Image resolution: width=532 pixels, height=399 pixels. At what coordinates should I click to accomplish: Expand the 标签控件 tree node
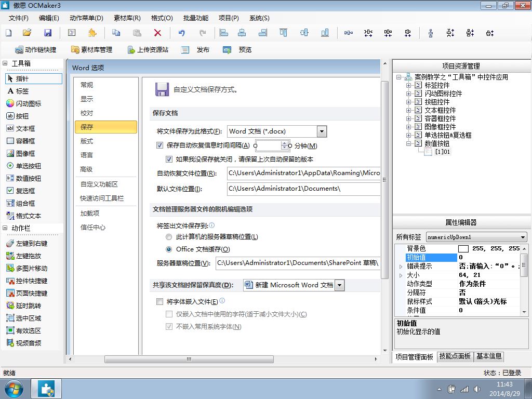click(x=409, y=85)
